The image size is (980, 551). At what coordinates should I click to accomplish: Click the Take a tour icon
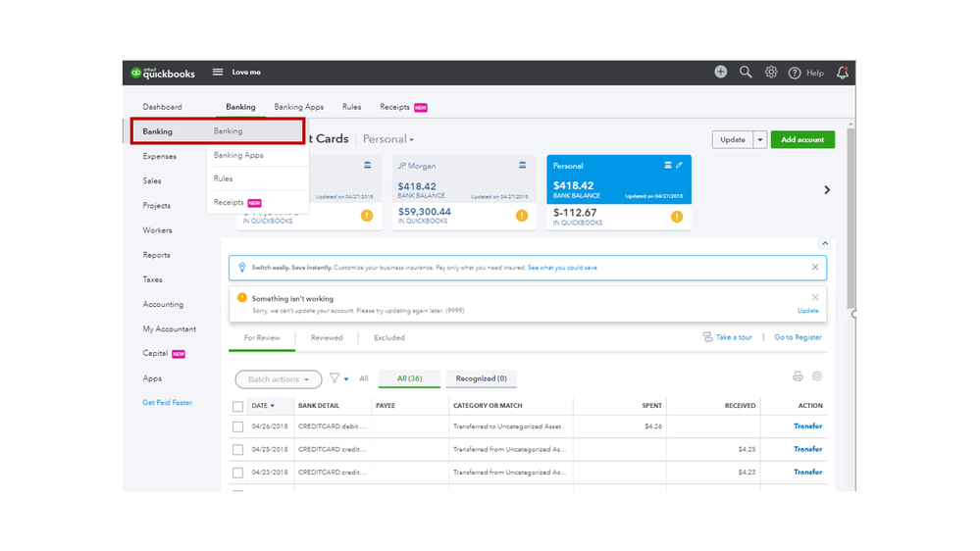[x=707, y=337]
